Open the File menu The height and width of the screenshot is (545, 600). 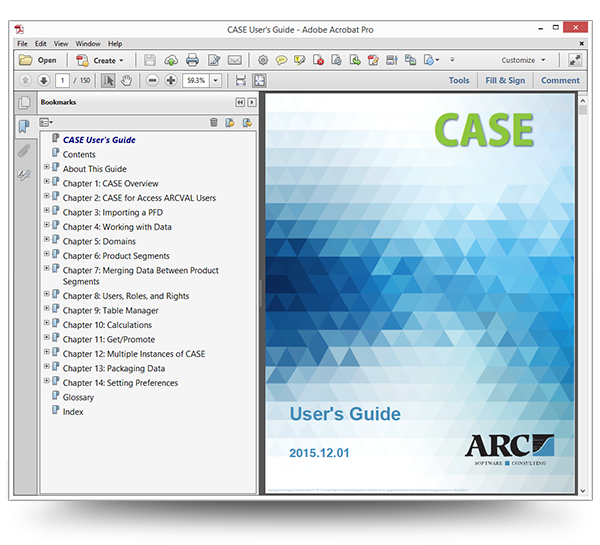point(22,44)
